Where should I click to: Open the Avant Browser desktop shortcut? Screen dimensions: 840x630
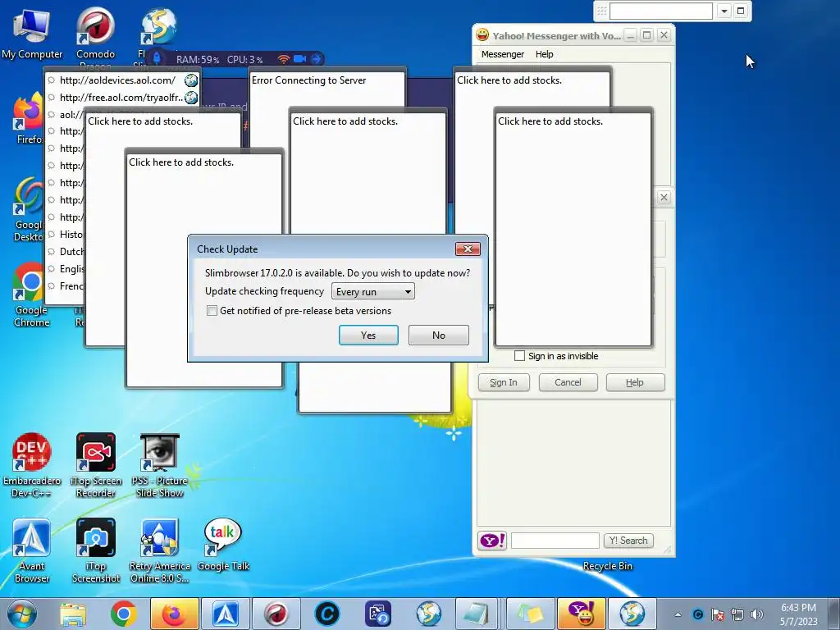click(32, 550)
